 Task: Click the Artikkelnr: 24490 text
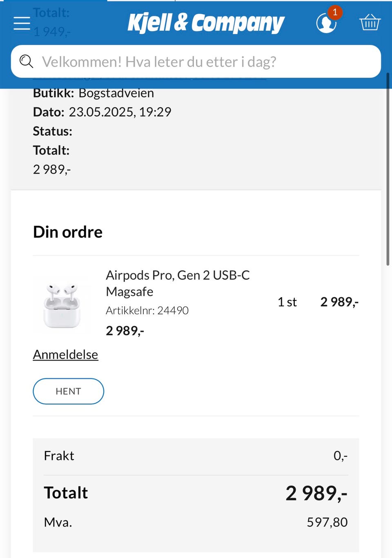[x=147, y=311]
